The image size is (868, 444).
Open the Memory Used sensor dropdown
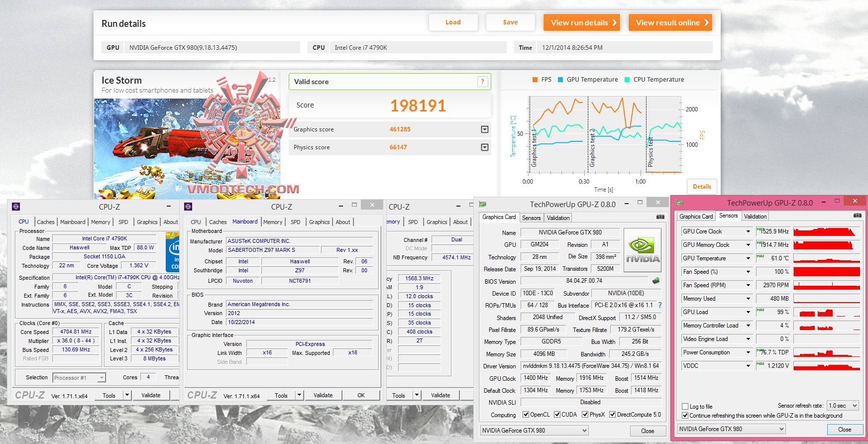[748, 299]
